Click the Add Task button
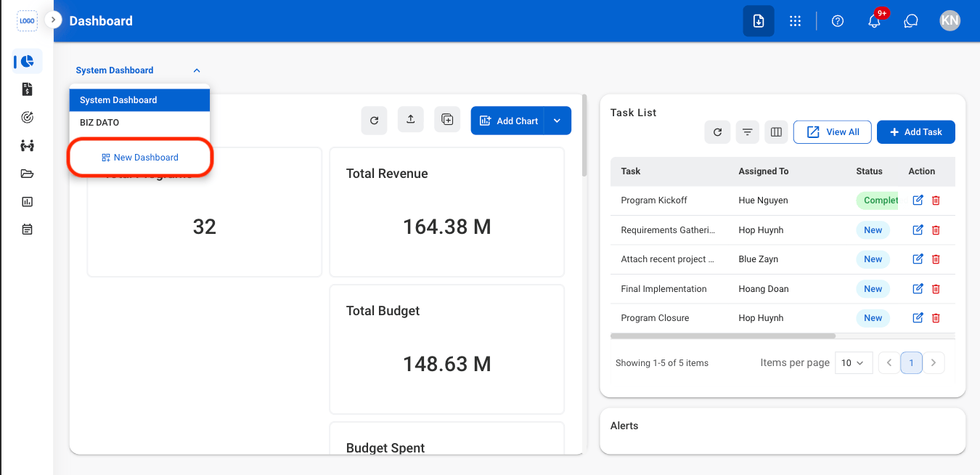980x475 pixels. [916, 132]
